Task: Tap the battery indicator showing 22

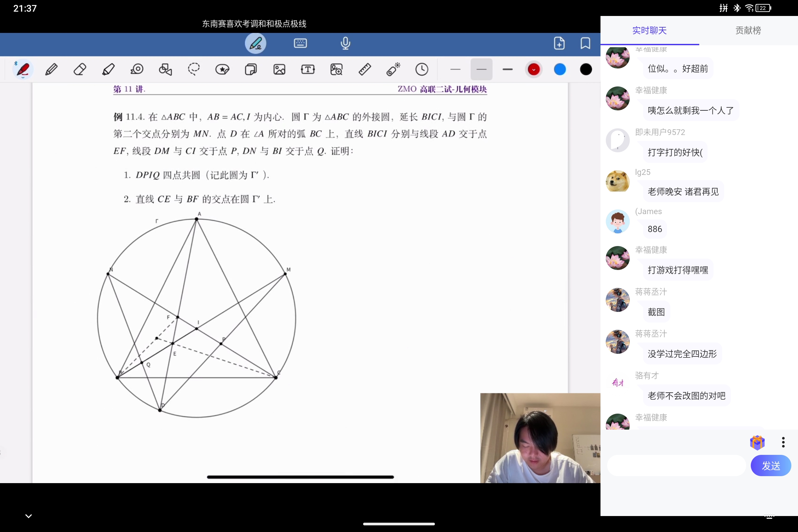Action: [x=763, y=8]
